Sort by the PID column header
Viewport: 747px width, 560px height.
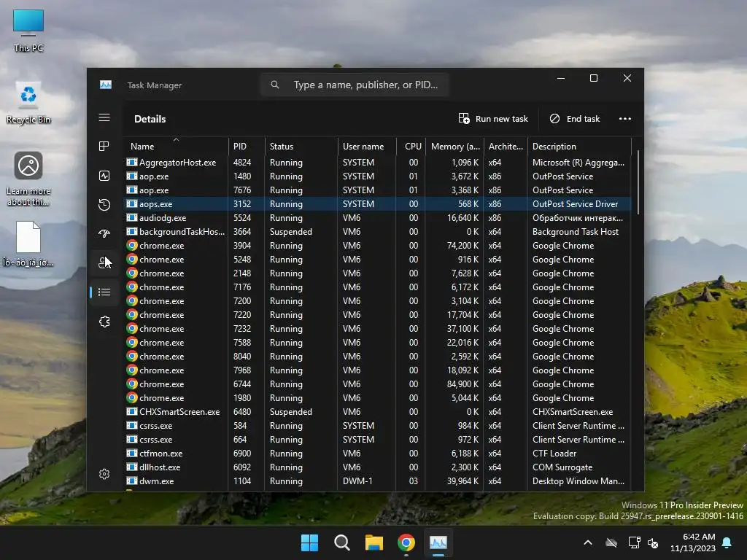(x=247, y=146)
